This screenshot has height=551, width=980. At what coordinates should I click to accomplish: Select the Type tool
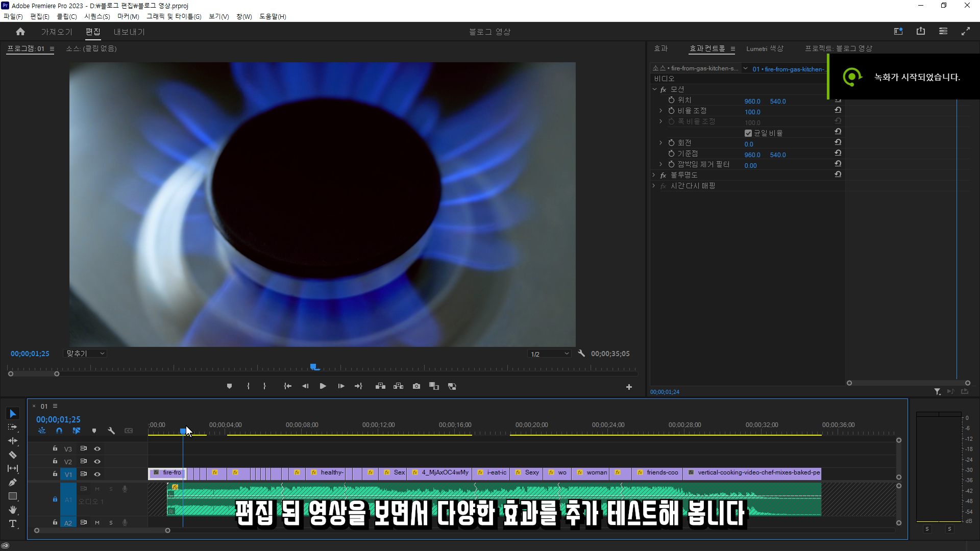click(x=13, y=523)
